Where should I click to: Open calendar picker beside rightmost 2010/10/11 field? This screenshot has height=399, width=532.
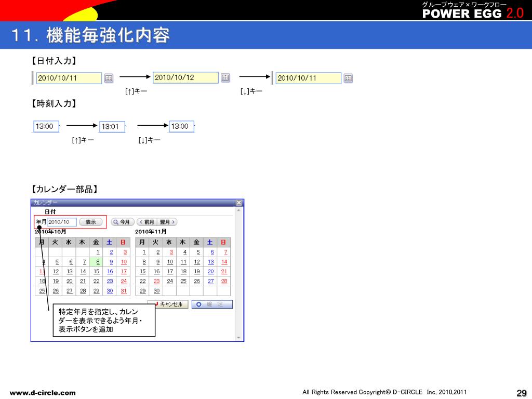pos(348,78)
